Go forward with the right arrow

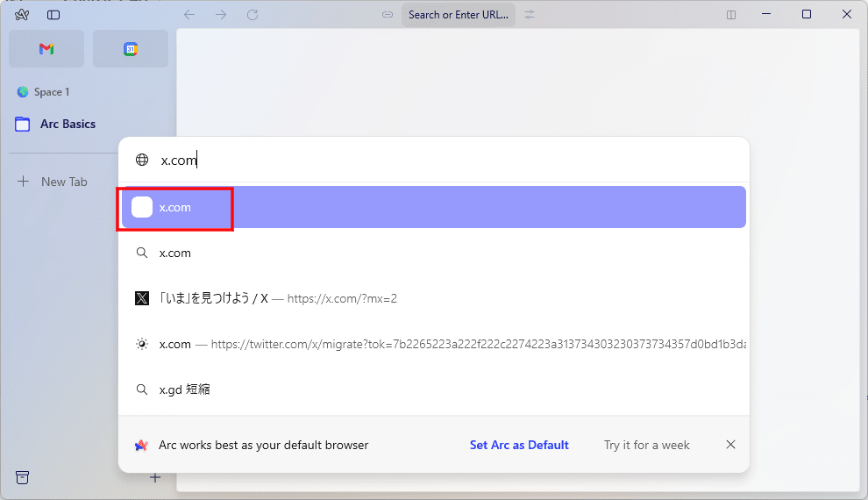(x=221, y=15)
